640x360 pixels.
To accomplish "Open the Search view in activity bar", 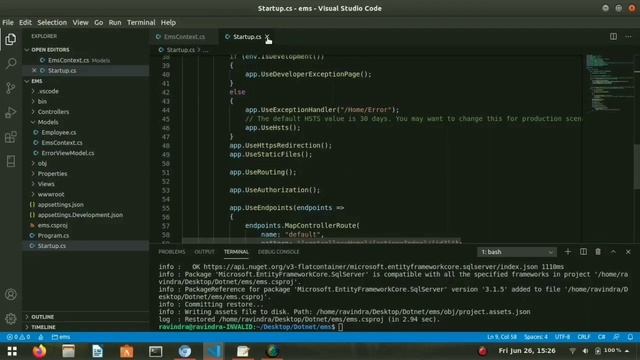I will pyautogui.click(x=11, y=63).
